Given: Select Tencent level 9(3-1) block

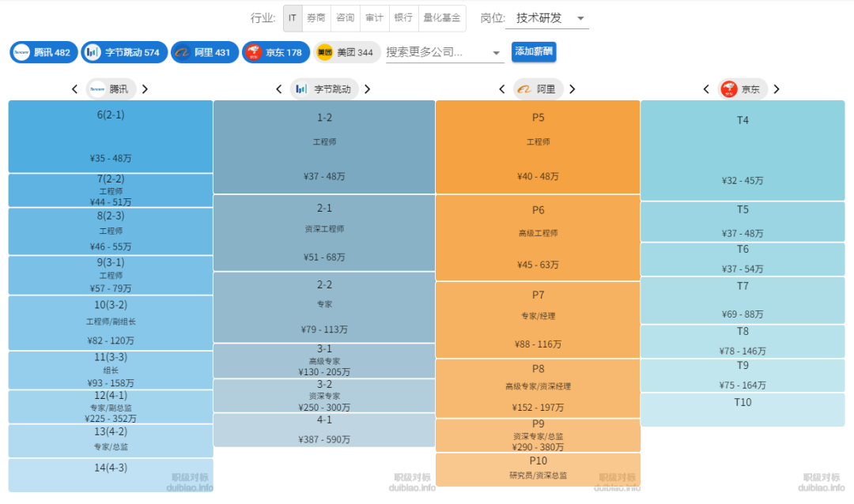Looking at the screenshot, I should [111, 276].
